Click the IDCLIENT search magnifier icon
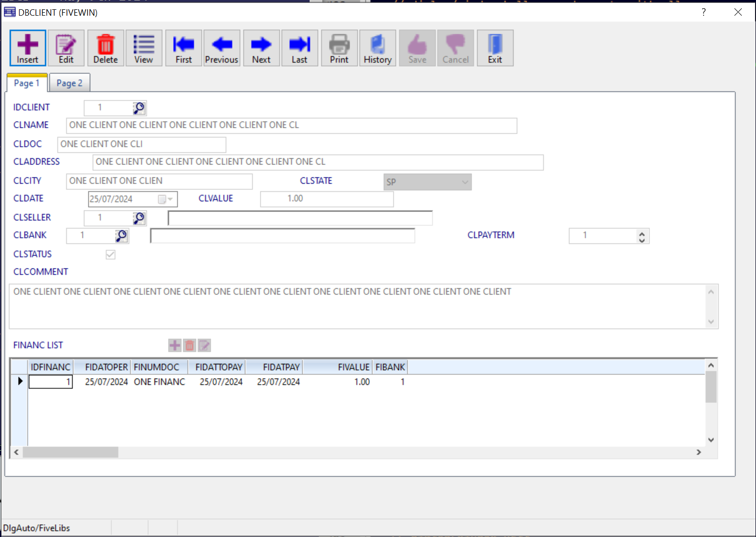 (x=139, y=108)
